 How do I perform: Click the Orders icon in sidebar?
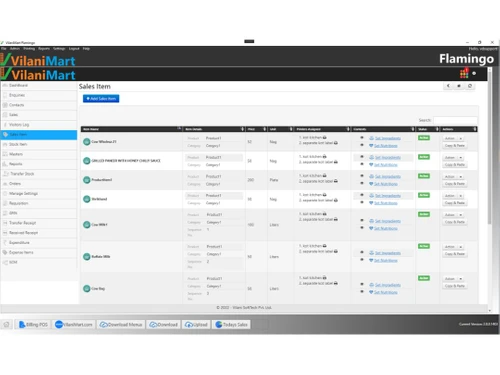pos(5,184)
